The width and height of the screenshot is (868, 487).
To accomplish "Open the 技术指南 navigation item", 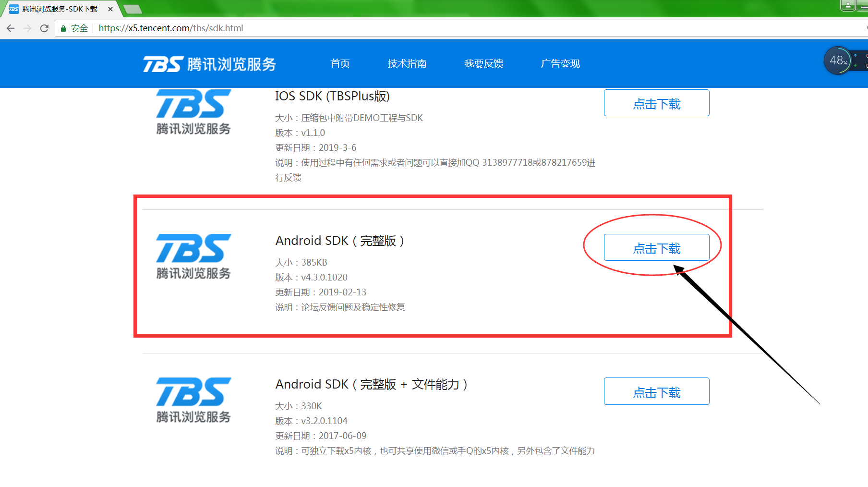I will pos(407,63).
